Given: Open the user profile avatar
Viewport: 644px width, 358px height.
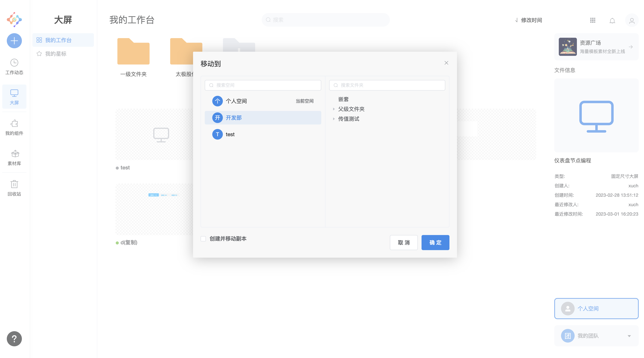Looking at the screenshot, I should [632, 21].
